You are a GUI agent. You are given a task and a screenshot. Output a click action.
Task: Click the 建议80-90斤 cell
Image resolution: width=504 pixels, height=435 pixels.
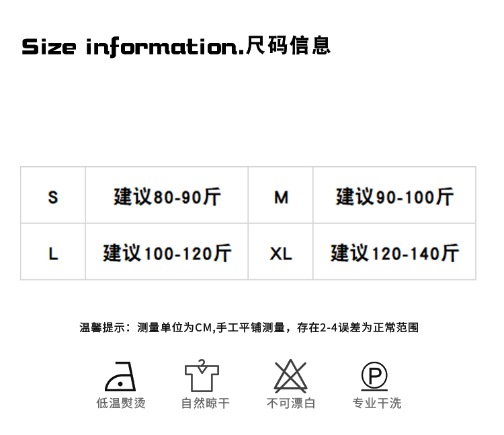pos(167,195)
